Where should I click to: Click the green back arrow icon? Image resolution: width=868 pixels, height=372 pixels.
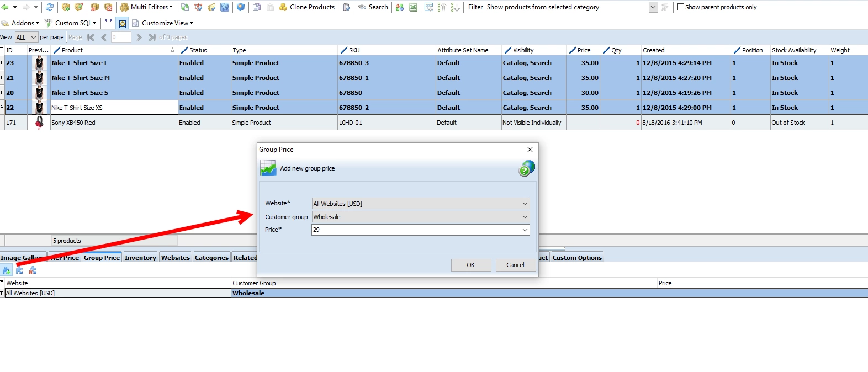click(x=5, y=7)
